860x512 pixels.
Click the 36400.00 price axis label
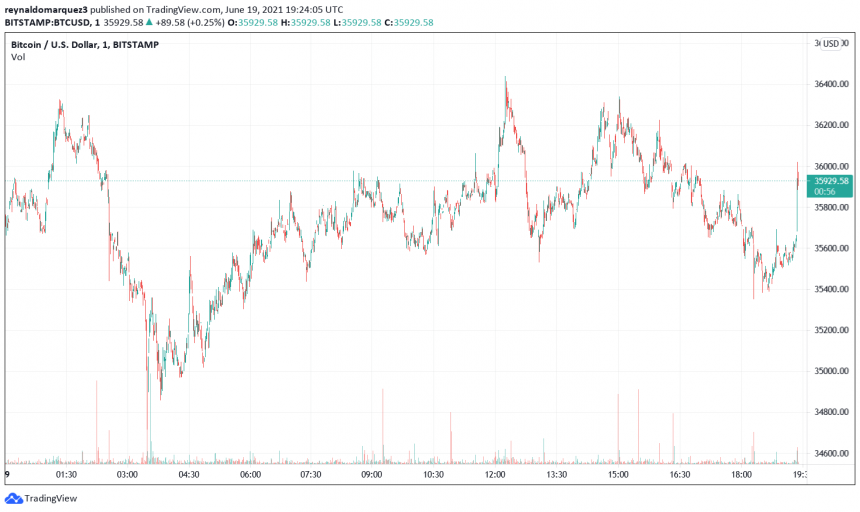[831, 84]
